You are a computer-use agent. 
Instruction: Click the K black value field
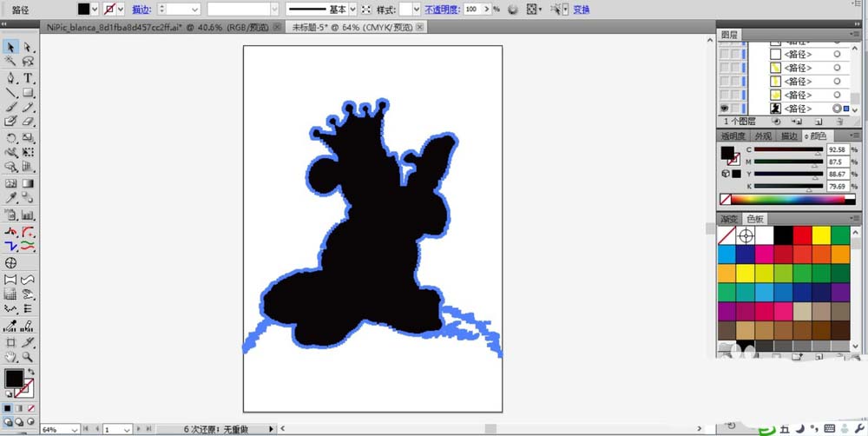click(x=837, y=187)
